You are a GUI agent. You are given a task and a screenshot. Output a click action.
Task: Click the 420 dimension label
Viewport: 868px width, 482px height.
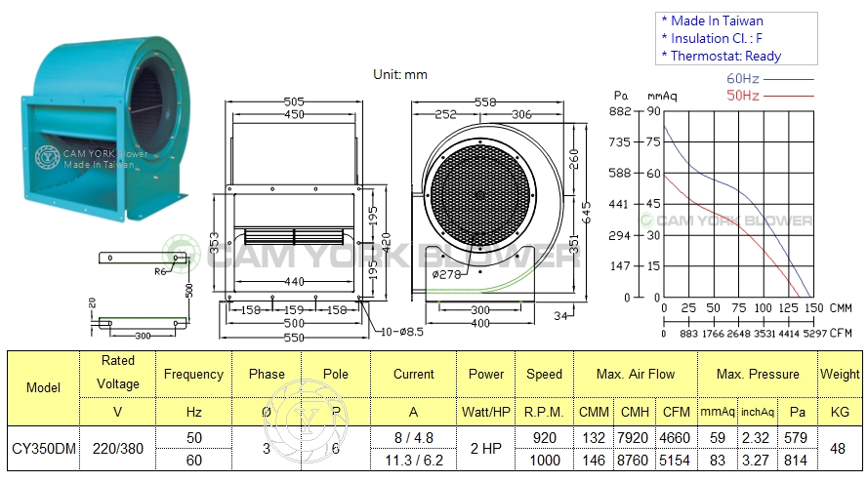point(387,244)
